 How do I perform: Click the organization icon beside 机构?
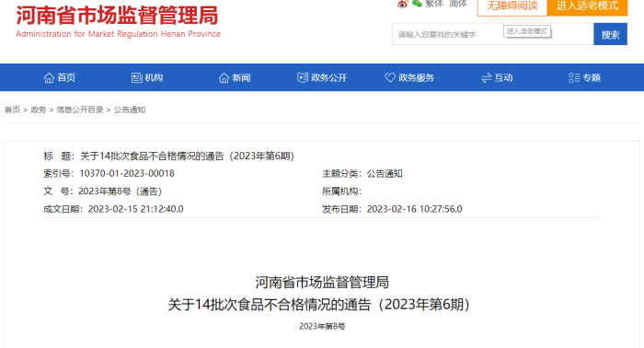tap(137, 77)
